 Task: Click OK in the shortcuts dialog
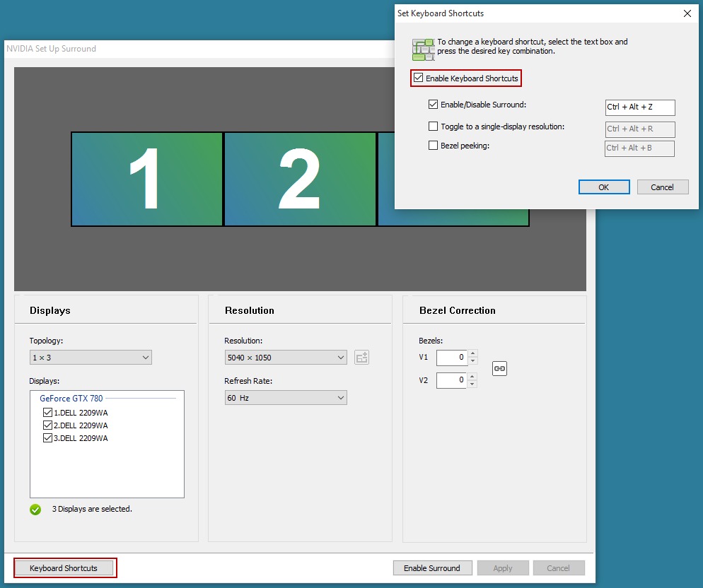pos(603,187)
